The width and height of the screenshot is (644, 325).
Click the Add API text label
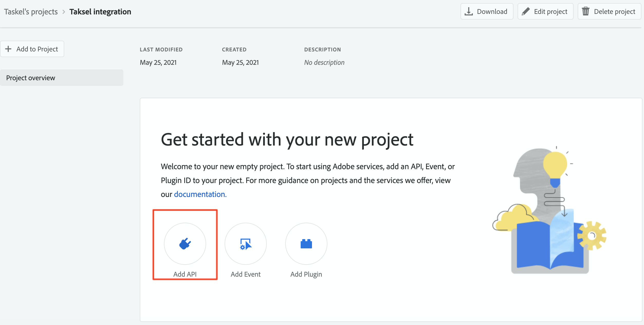click(x=185, y=274)
